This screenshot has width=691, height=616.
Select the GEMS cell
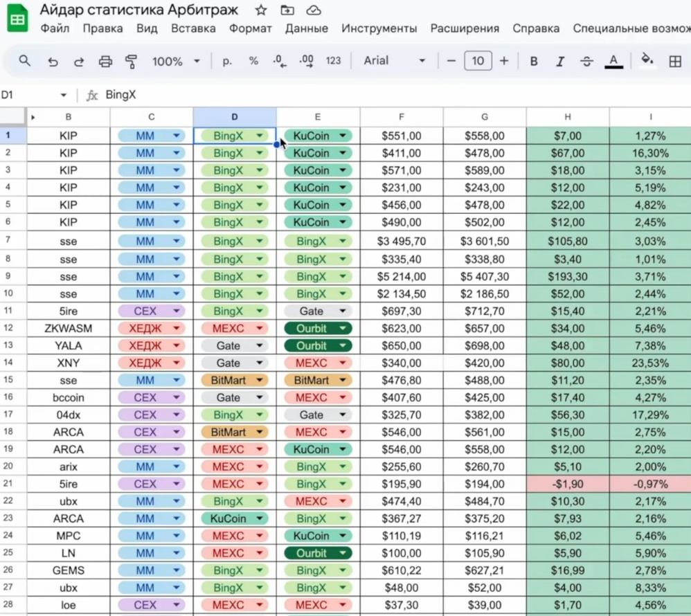click(x=69, y=570)
